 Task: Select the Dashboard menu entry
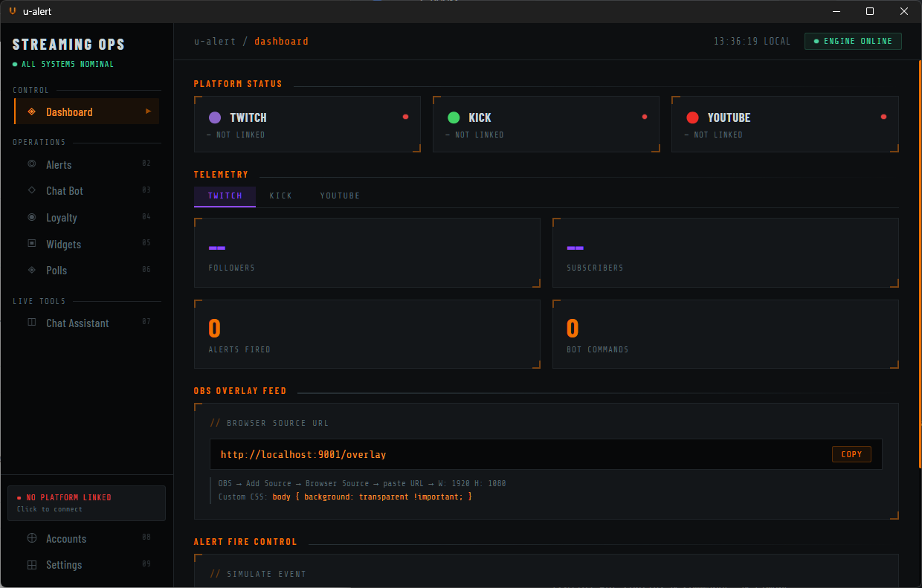coord(87,112)
